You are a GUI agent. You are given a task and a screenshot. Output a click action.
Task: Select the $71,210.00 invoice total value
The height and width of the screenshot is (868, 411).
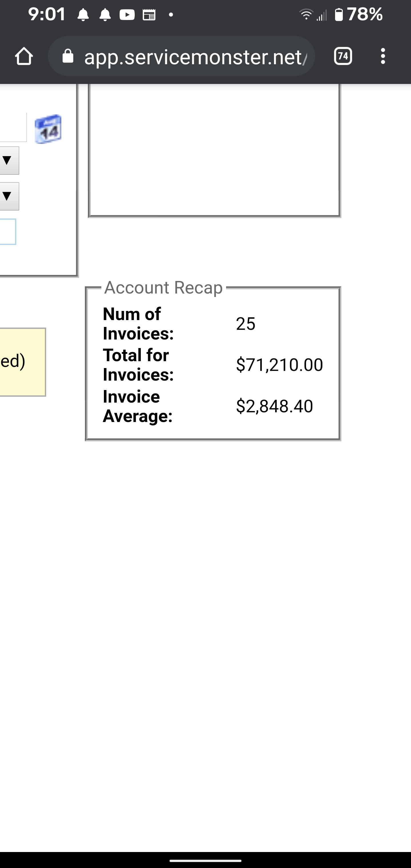point(279,365)
